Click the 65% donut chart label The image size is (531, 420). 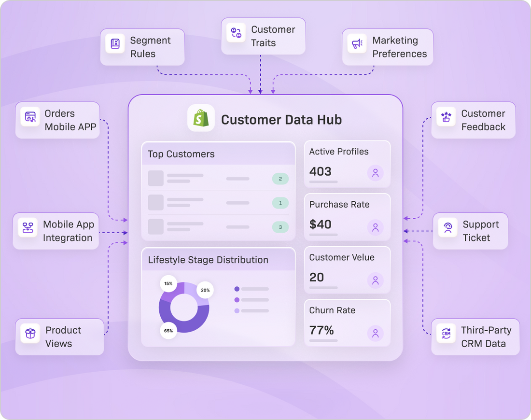[168, 331]
